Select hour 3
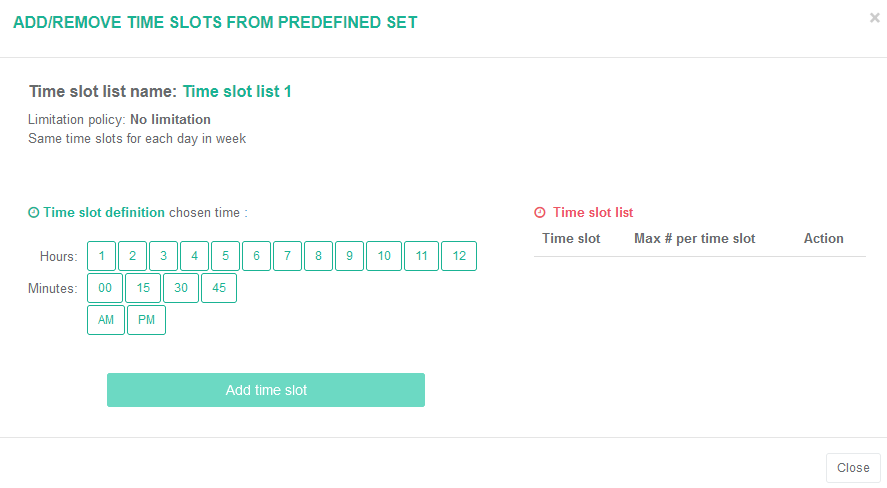887x488 pixels. [163, 256]
